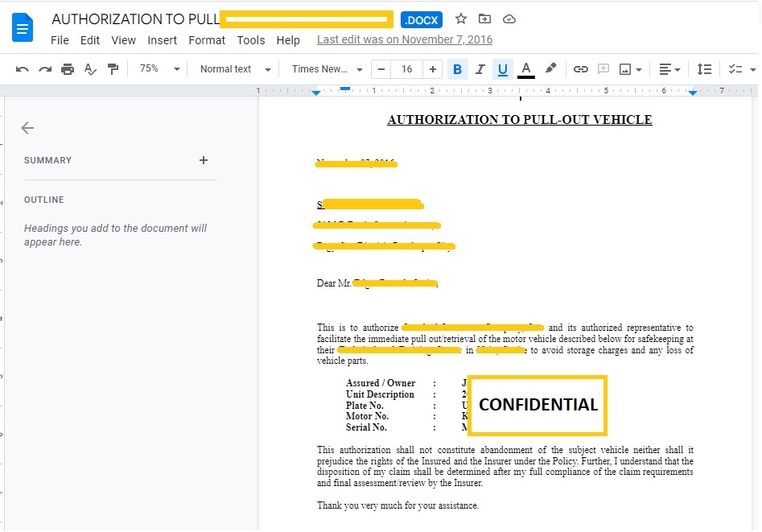The height and width of the screenshot is (532, 762).
Task: Click the 'Motor No.' label
Action: coord(367,416)
